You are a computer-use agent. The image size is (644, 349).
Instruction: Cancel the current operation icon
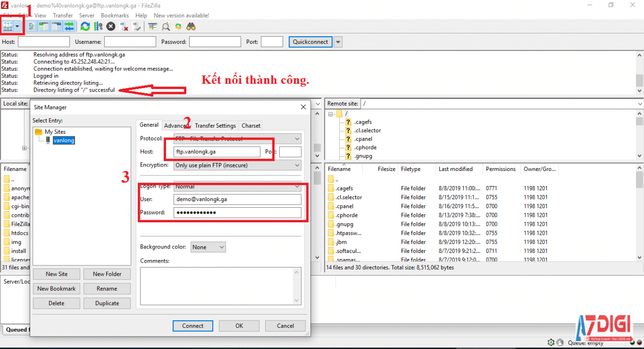(111, 26)
